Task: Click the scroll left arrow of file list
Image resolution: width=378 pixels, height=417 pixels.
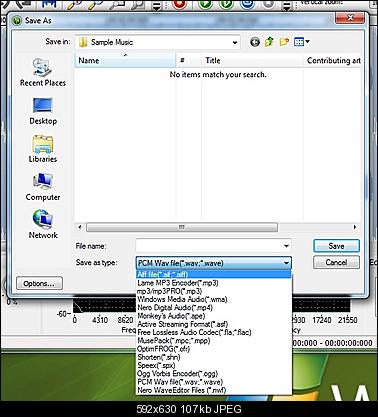Action: [80, 227]
